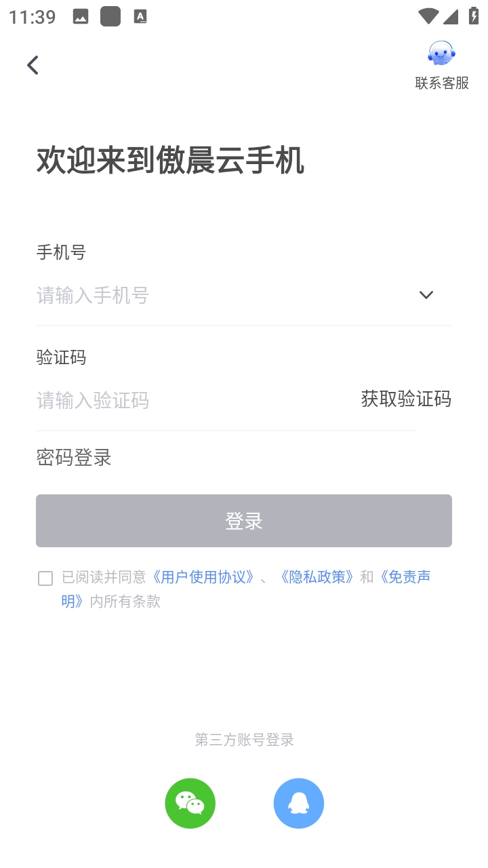Open the 隐私政策 link
Screen dimensions: 488x868
tap(317, 577)
